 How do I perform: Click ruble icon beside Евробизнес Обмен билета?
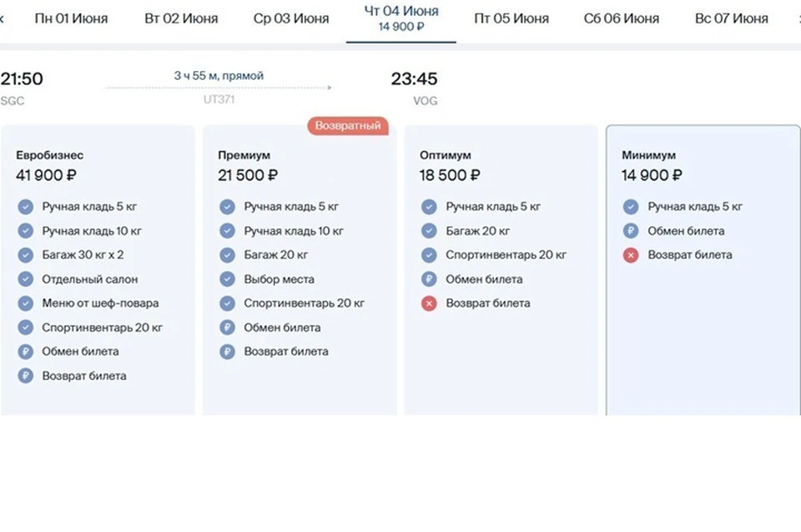[x=26, y=352]
